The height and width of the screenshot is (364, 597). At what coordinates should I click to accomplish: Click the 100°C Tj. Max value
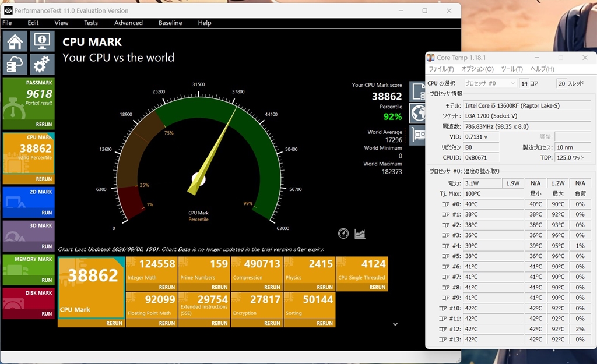(x=493, y=193)
